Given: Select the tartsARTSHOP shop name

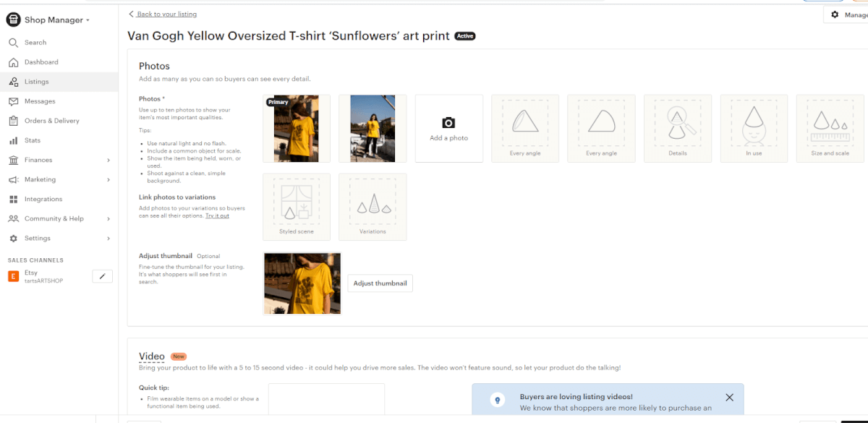Looking at the screenshot, I should pyautogui.click(x=43, y=281).
